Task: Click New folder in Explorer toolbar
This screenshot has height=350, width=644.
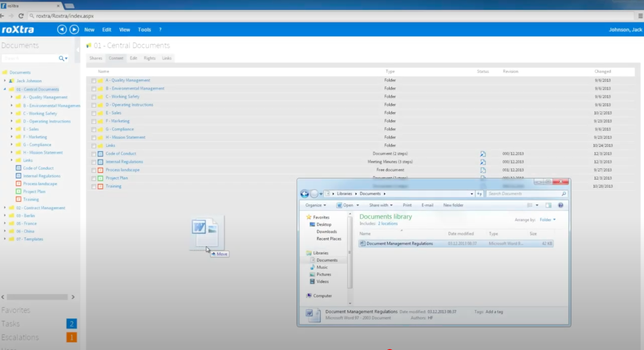Action: coord(453,205)
